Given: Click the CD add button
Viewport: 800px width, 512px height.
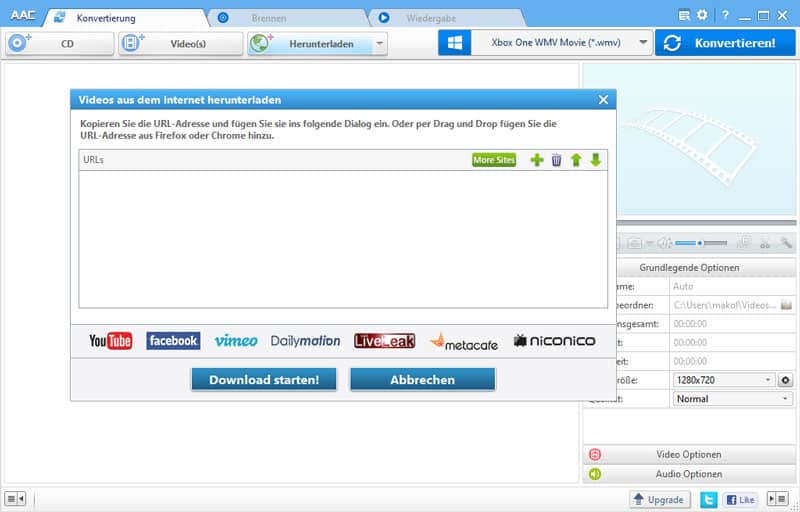Looking at the screenshot, I should [x=60, y=43].
